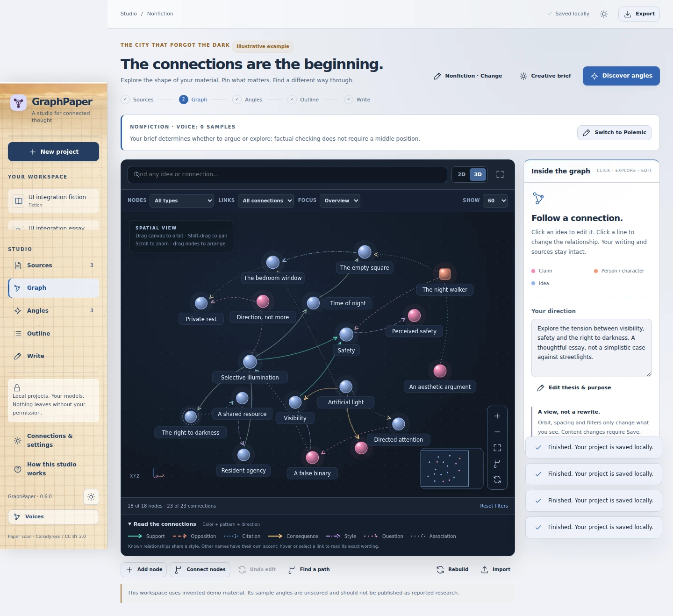673x616 pixels.
Task: Switch graph to 3D view
Action: [x=478, y=174]
